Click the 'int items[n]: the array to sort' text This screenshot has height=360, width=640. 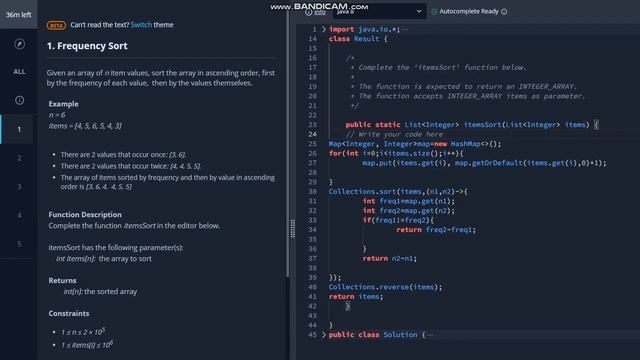tap(104, 259)
